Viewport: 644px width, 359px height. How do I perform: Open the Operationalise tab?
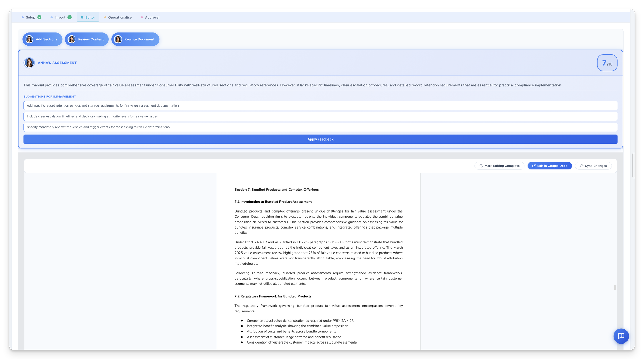click(x=120, y=17)
